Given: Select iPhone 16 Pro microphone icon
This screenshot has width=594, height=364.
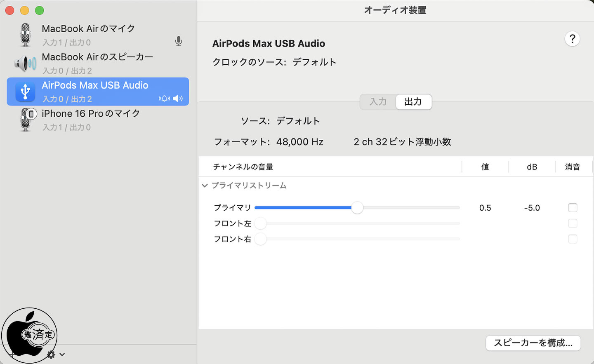Looking at the screenshot, I should [x=28, y=120].
